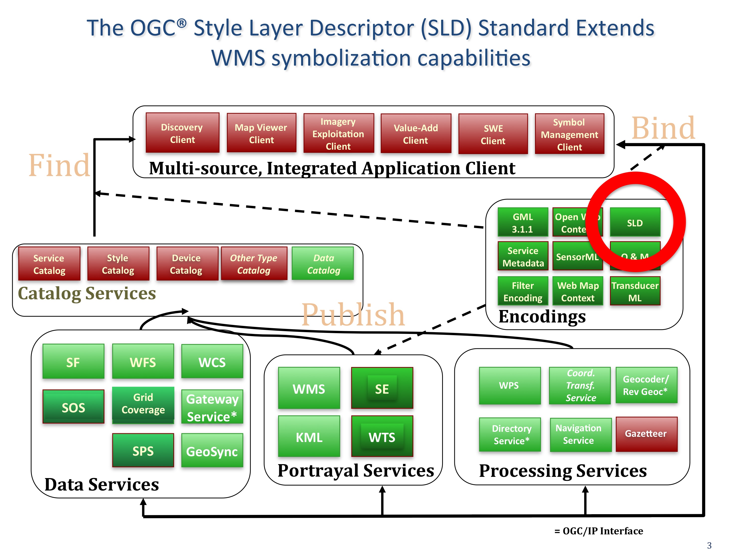Screen dimensions: 747x560
Task: Select the WPS processing box
Action: coord(510,385)
